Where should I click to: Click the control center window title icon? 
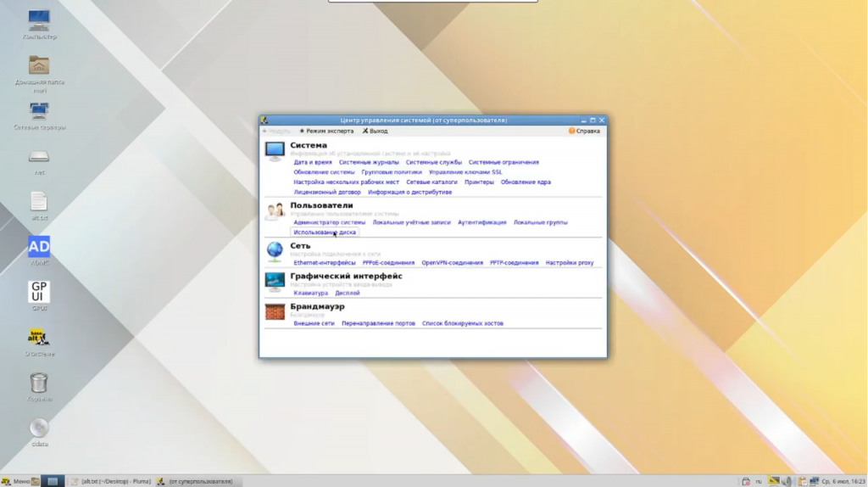coord(264,120)
